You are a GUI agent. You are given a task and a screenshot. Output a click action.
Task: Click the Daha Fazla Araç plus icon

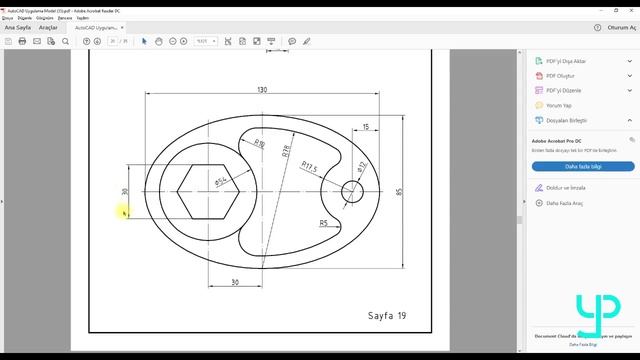pos(539,203)
